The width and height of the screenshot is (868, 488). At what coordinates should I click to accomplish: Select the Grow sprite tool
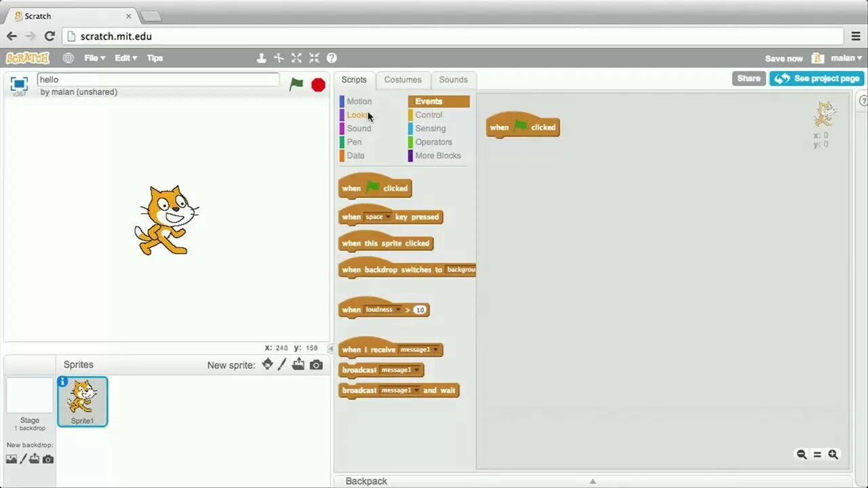tap(296, 58)
